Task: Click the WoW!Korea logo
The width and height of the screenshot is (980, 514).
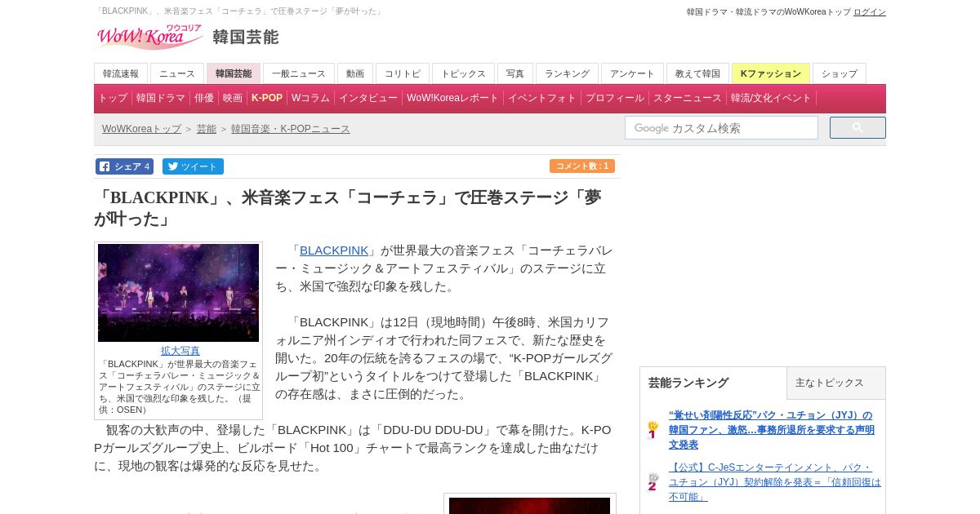Action: click(150, 37)
